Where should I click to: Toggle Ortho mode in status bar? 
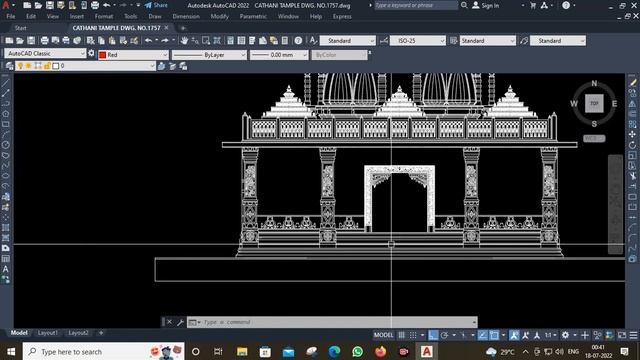pyautogui.click(x=433, y=335)
